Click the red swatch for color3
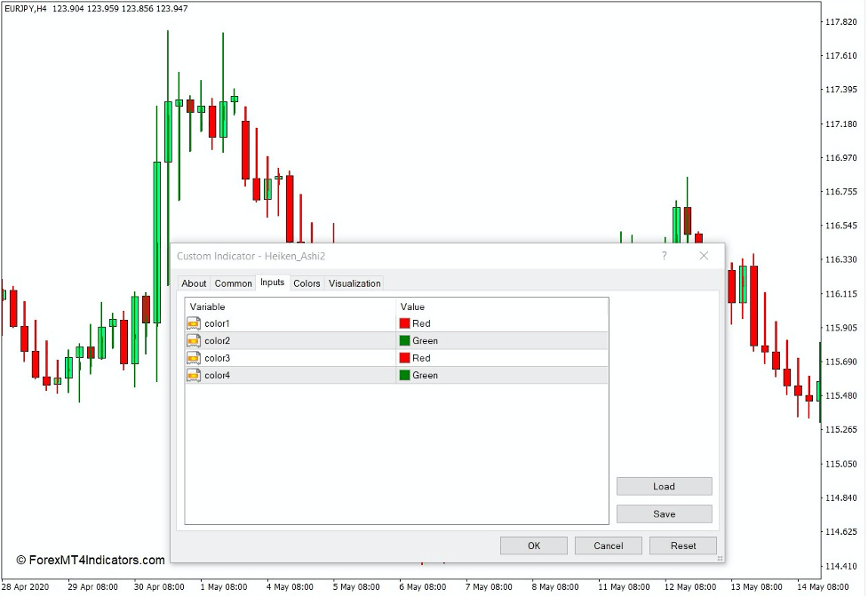 [405, 358]
